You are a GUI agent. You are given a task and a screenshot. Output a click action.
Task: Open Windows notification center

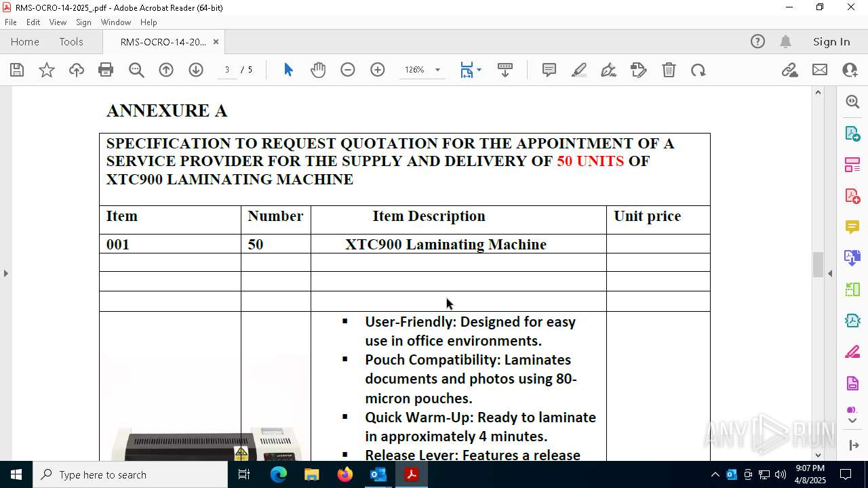[x=846, y=474]
